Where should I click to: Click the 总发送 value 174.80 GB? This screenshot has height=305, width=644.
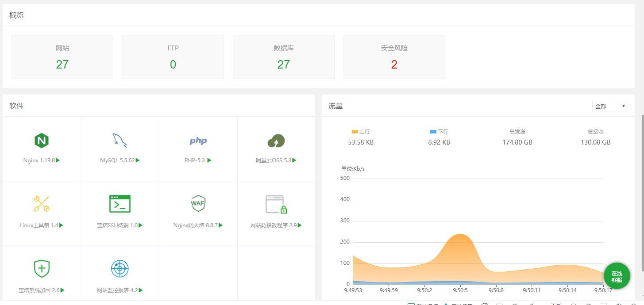coord(517,142)
